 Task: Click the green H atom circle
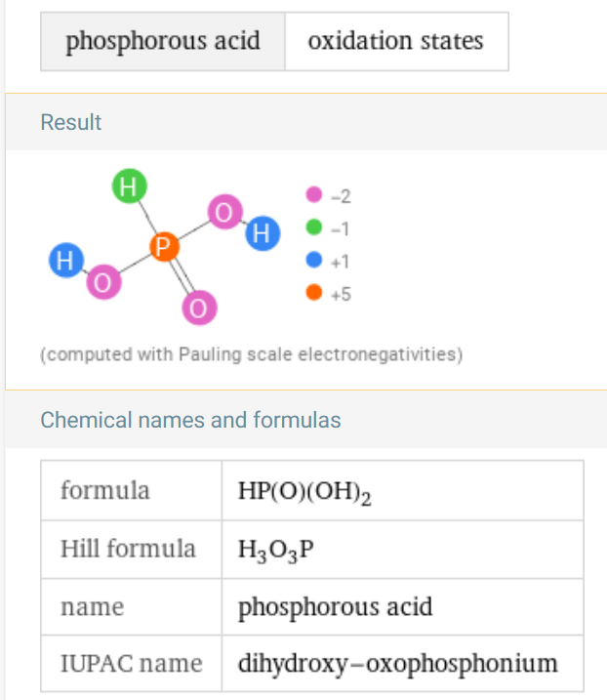[130, 186]
